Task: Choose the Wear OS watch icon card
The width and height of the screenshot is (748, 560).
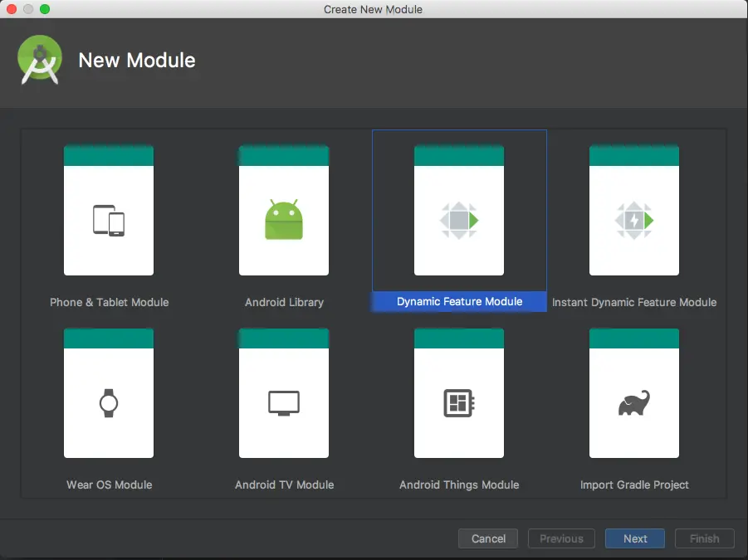Action: tap(109, 393)
